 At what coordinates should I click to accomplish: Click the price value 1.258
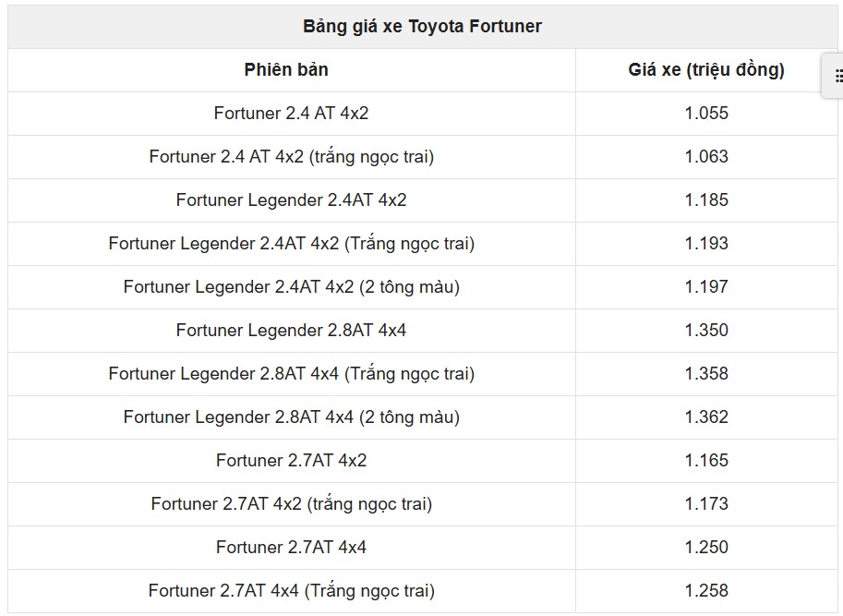point(706,591)
